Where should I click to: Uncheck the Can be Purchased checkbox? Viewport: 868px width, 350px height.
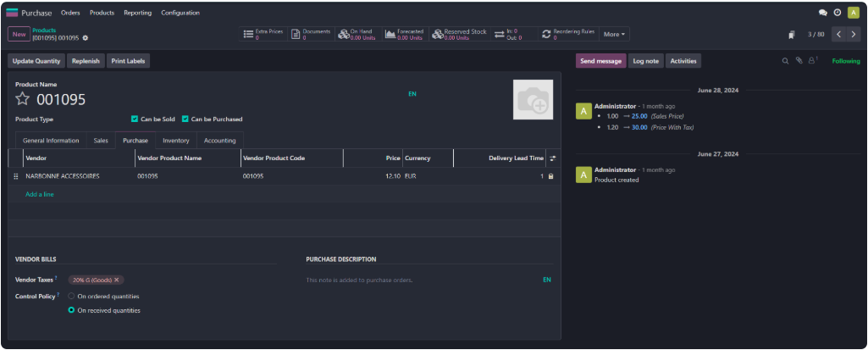point(185,119)
